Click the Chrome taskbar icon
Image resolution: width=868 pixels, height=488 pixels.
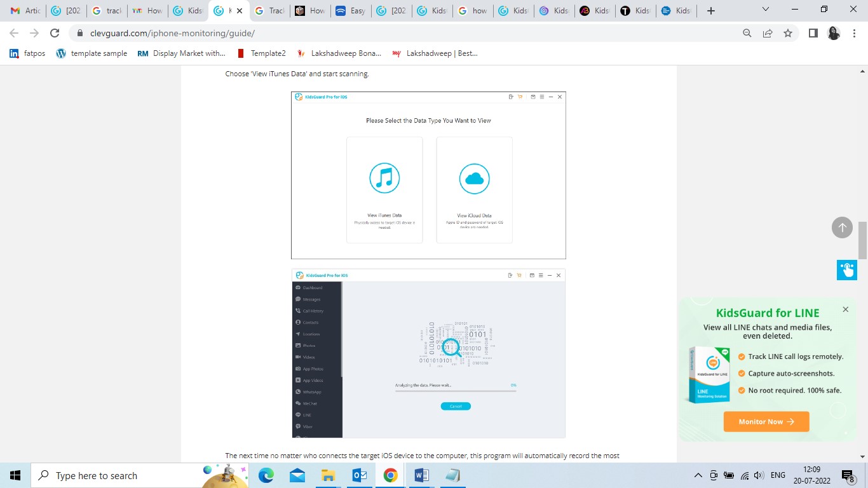(x=390, y=475)
